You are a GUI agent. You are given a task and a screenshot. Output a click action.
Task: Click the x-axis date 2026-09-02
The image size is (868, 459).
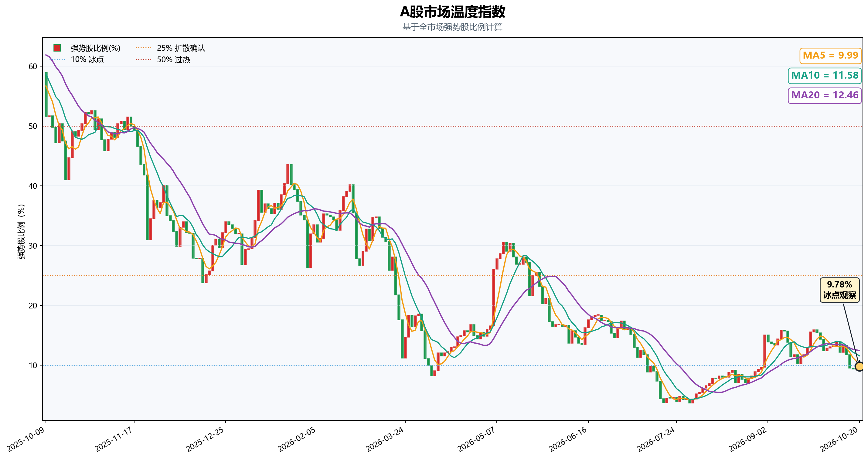pos(748,440)
